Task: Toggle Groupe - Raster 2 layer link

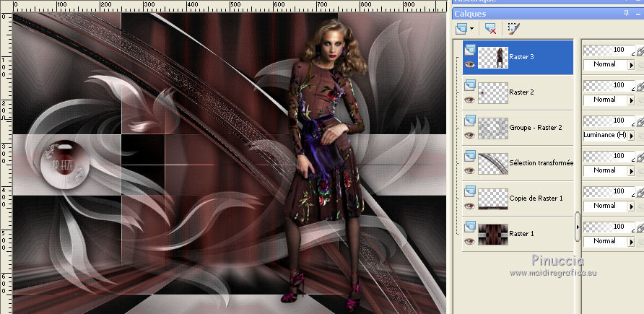Action: pyautogui.click(x=640, y=122)
